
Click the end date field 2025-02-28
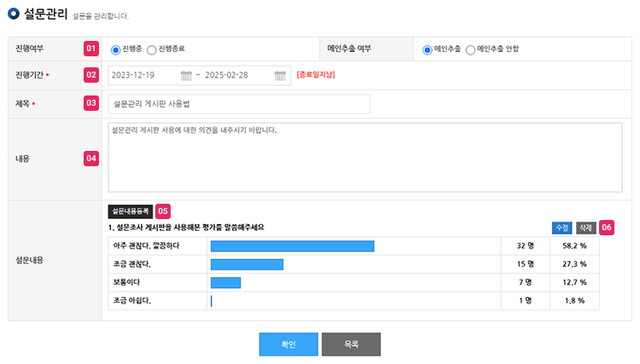[226, 75]
